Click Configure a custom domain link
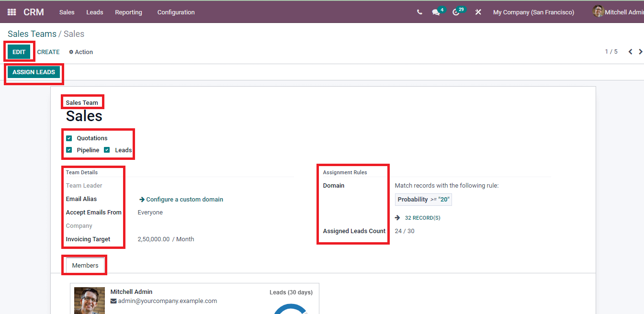The width and height of the screenshot is (644, 314). click(x=184, y=200)
